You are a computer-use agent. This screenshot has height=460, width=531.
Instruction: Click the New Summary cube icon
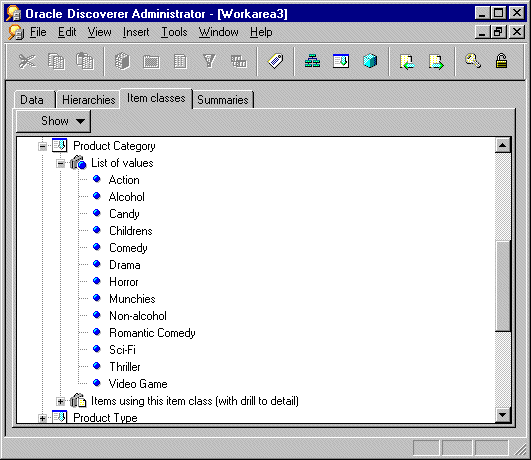coord(370,61)
